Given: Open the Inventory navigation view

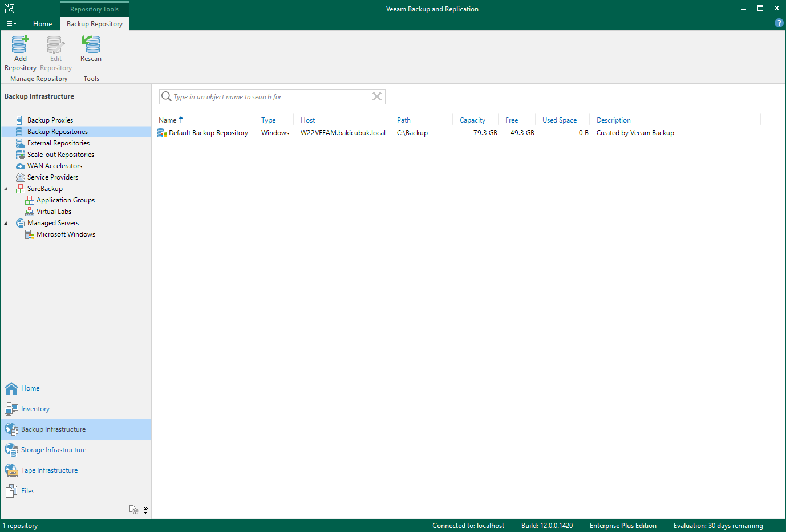Looking at the screenshot, I should coord(76,409).
